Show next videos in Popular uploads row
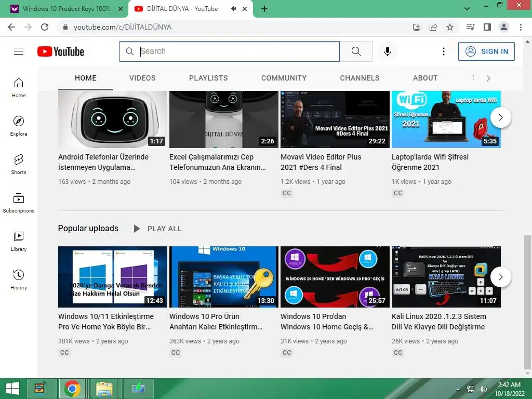Viewport: 532px width, 399px height. 501,277
